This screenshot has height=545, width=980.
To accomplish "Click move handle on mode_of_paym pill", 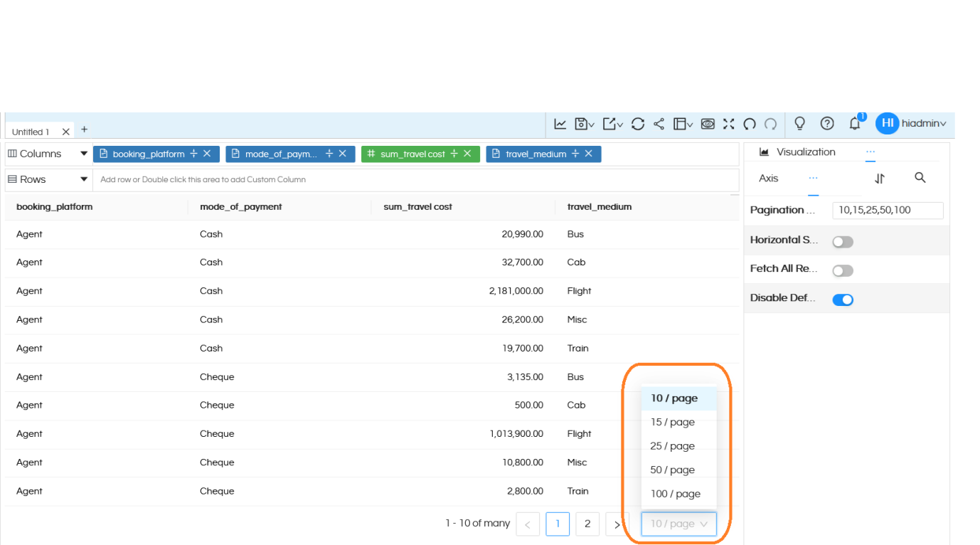I will (329, 154).
